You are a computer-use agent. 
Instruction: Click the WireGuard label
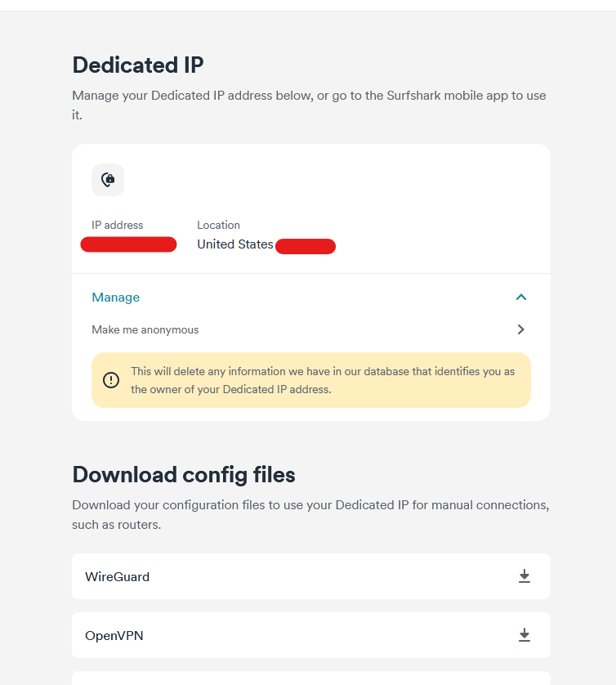tap(118, 576)
